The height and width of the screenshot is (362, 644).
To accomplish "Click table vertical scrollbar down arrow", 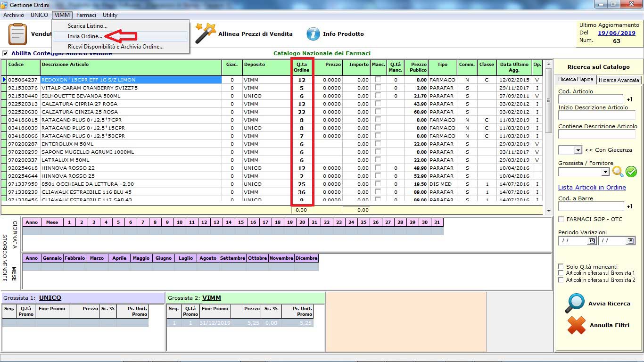I will coord(548,210).
